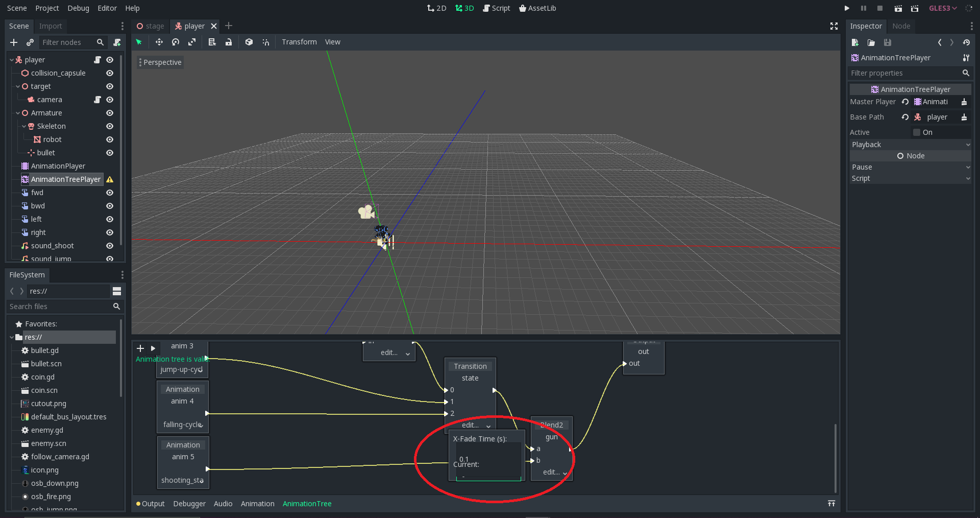The height and width of the screenshot is (518, 980).
Task: Switch to the 2D workspace
Action: click(437, 8)
